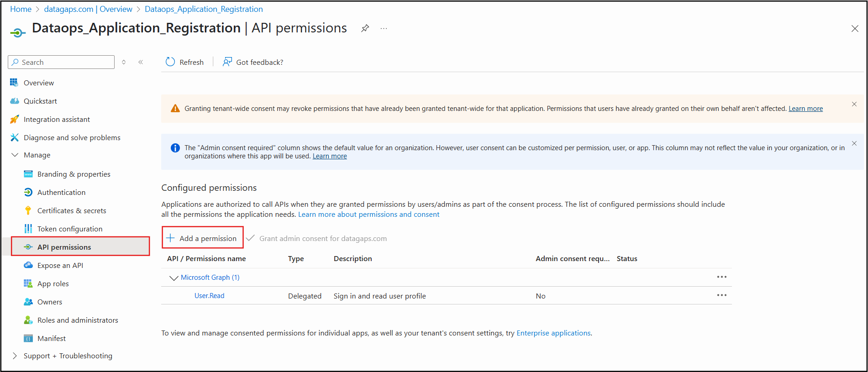Collapse the Manage section in sidebar
Screen dimensions: 868x372
[x=15, y=155]
